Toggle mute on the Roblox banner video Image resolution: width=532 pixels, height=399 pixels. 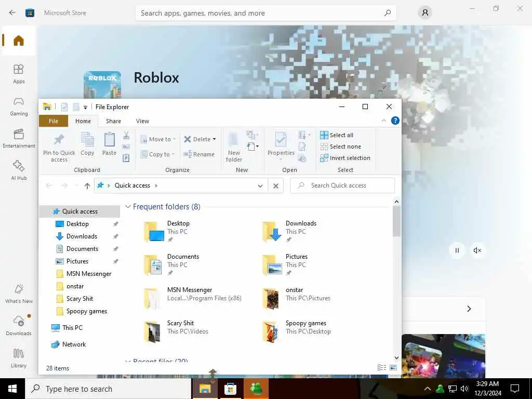click(477, 250)
